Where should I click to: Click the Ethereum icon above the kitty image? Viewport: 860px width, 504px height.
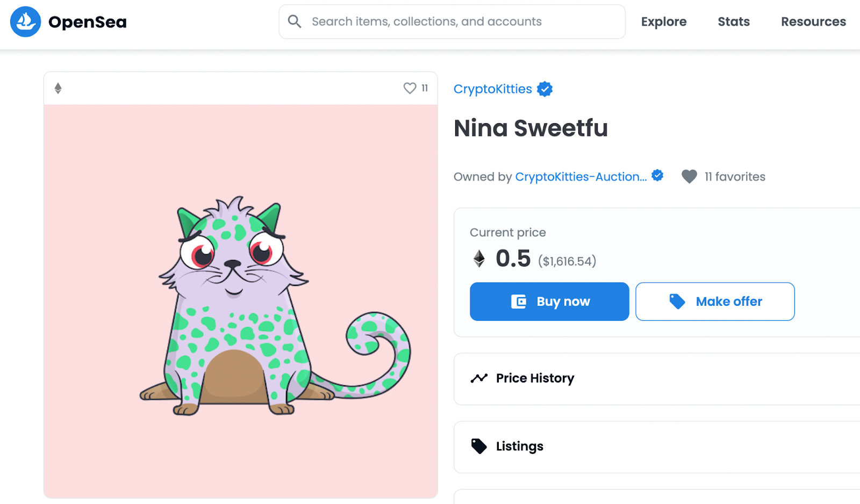pyautogui.click(x=58, y=88)
